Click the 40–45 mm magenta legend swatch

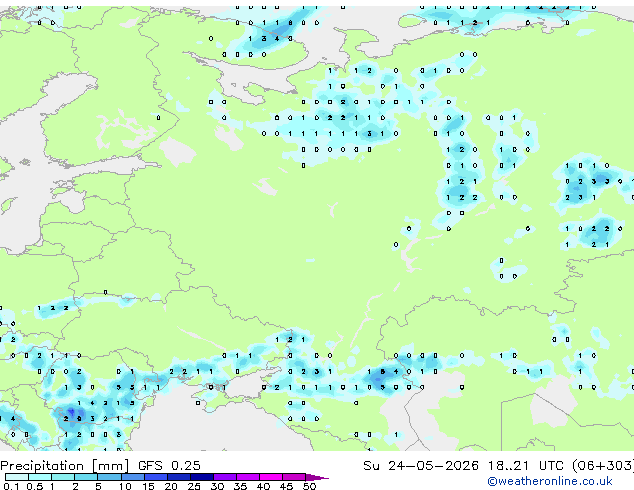271,477
